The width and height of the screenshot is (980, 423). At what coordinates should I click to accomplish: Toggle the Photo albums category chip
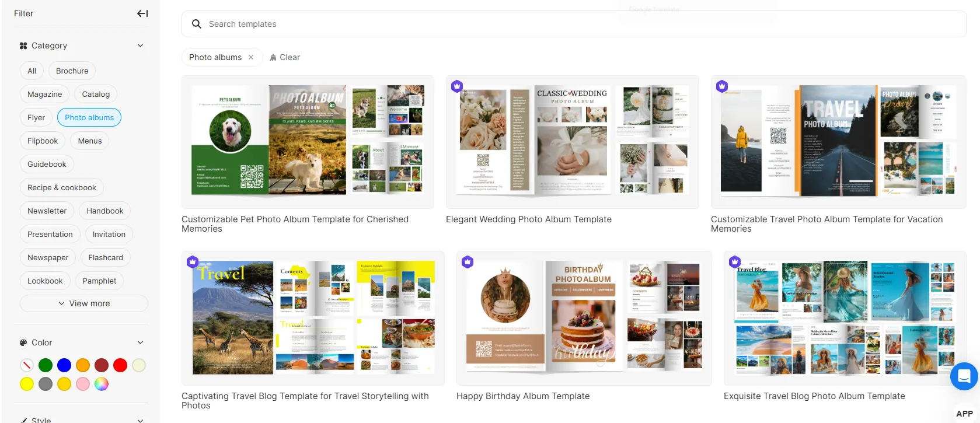pos(89,117)
